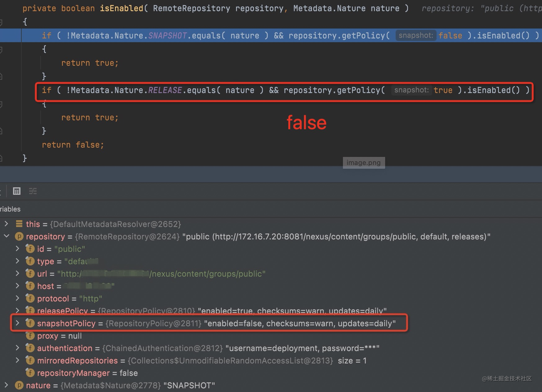Click the object icon next to 'this'

tap(19, 224)
